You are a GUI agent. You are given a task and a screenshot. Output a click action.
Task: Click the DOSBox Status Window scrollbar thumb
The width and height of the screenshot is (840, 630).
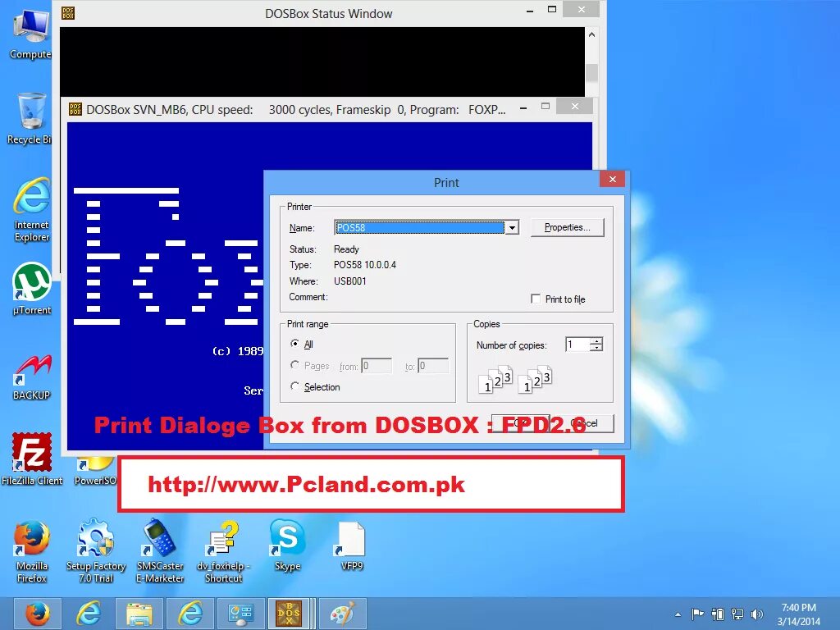pos(591,72)
